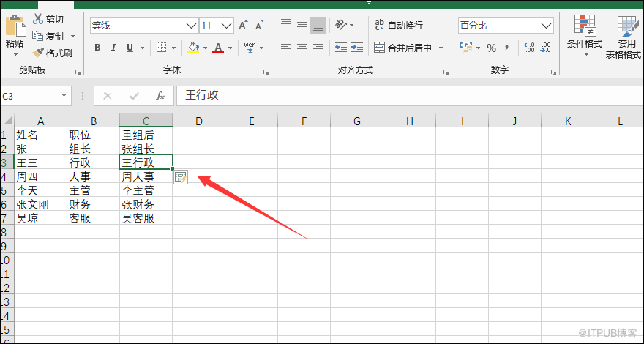Screen dimensions: 644x344
Task: Toggle Bold formatting
Action: pyautogui.click(x=97, y=48)
